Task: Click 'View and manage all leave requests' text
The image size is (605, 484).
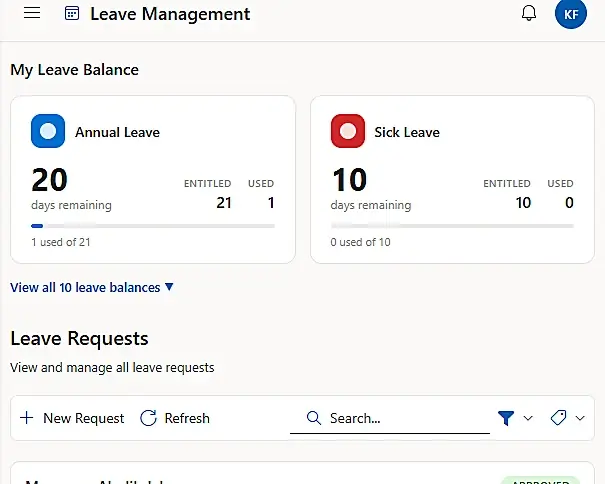Action: (112, 367)
